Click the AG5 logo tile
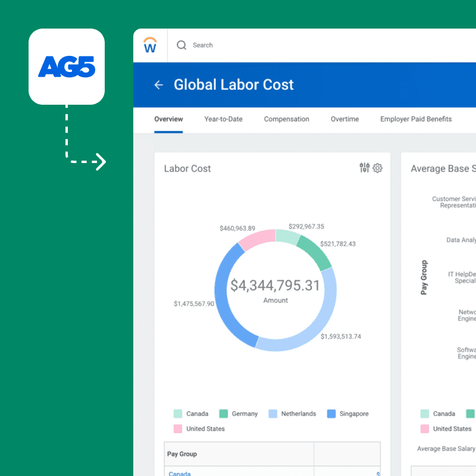The height and width of the screenshot is (476, 476). pyautogui.click(x=67, y=67)
